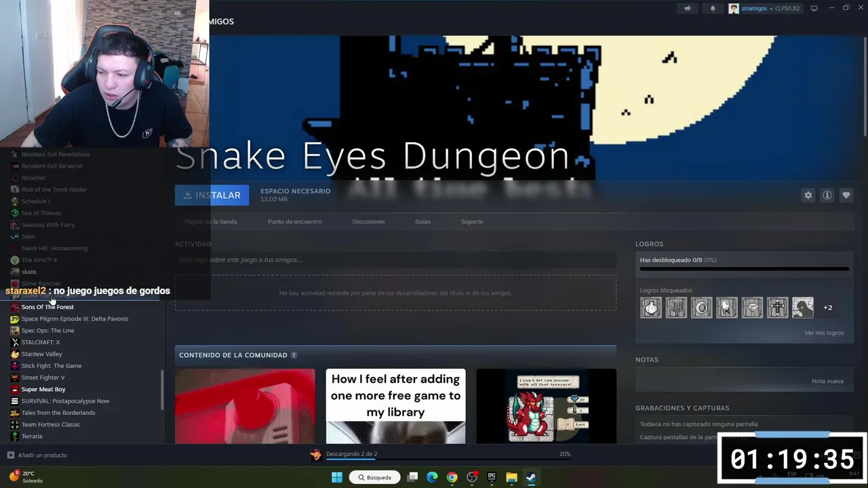Click the fifth locked achievement icon
The height and width of the screenshot is (488, 868).
click(752, 308)
